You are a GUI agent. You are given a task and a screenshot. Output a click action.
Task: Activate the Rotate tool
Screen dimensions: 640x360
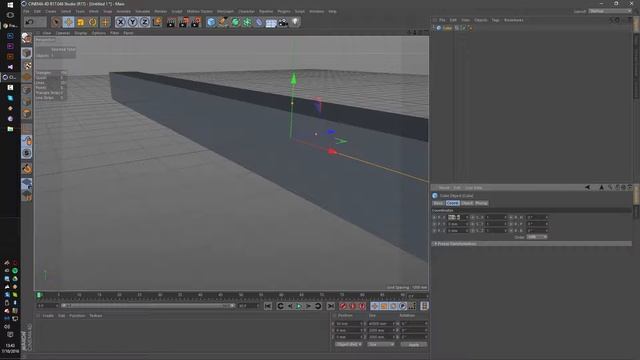tap(93, 22)
